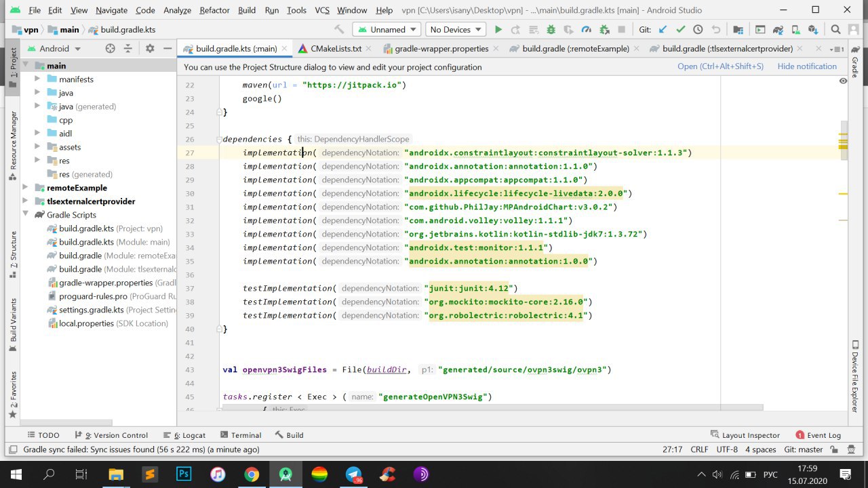
Task: Open the Unnamed run configuration dropdown
Action: pyautogui.click(x=387, y=30)
